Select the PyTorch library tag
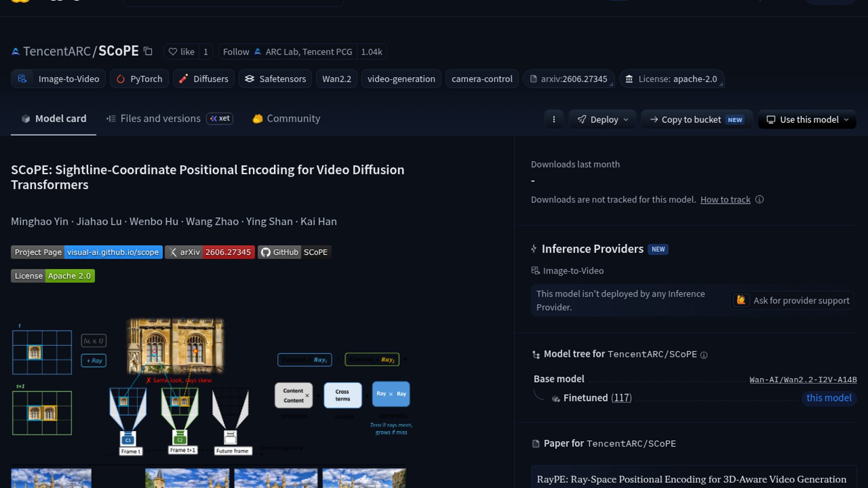 (x=139, y=79)
